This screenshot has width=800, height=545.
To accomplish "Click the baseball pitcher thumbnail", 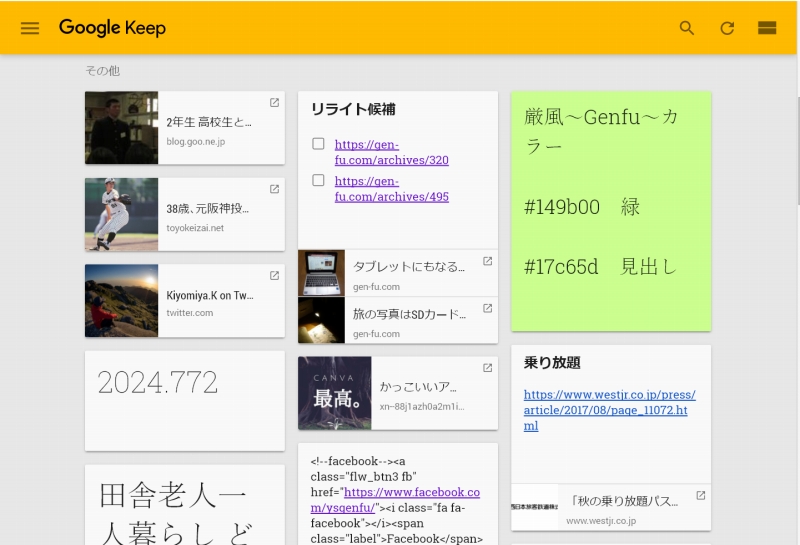I will click(x=121, y=214).
